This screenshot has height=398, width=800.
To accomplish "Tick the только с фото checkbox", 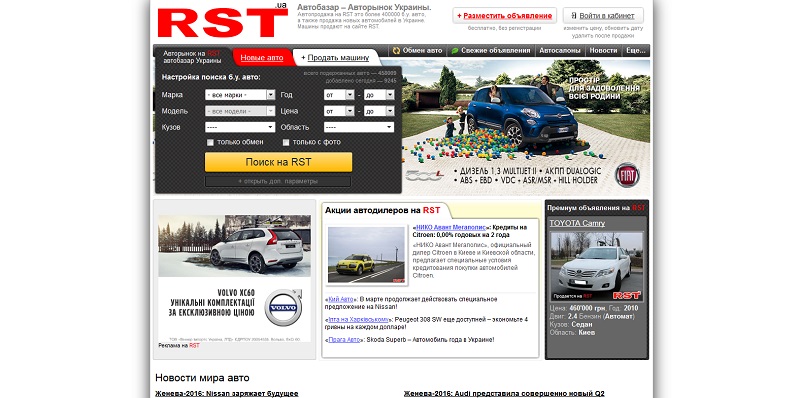I will tap(286, 142).
